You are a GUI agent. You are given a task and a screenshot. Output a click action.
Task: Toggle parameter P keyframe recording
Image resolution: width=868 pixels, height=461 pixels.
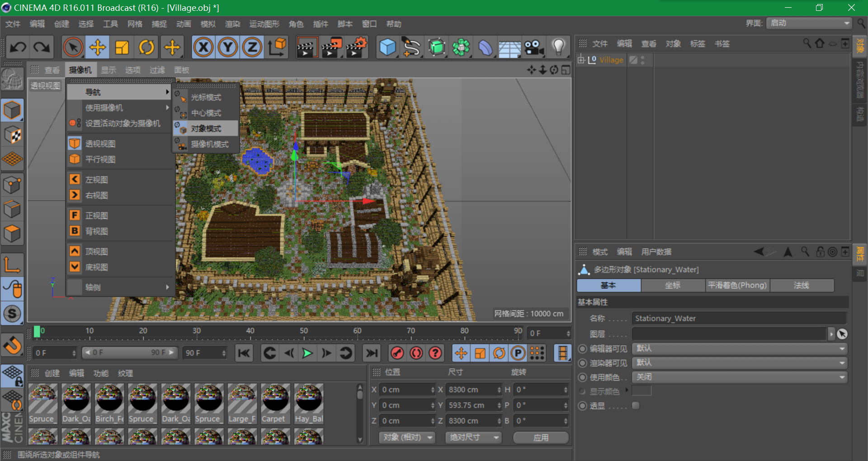coord(518,353)
